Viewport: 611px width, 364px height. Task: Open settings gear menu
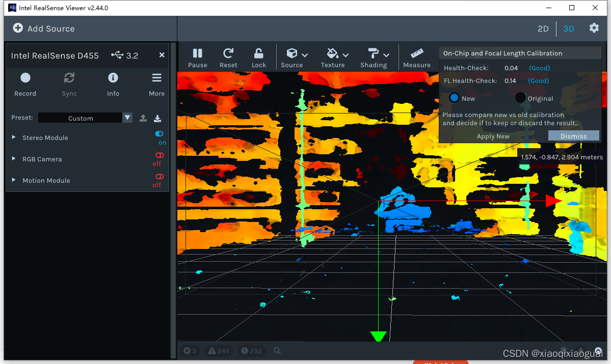[594, 27]
